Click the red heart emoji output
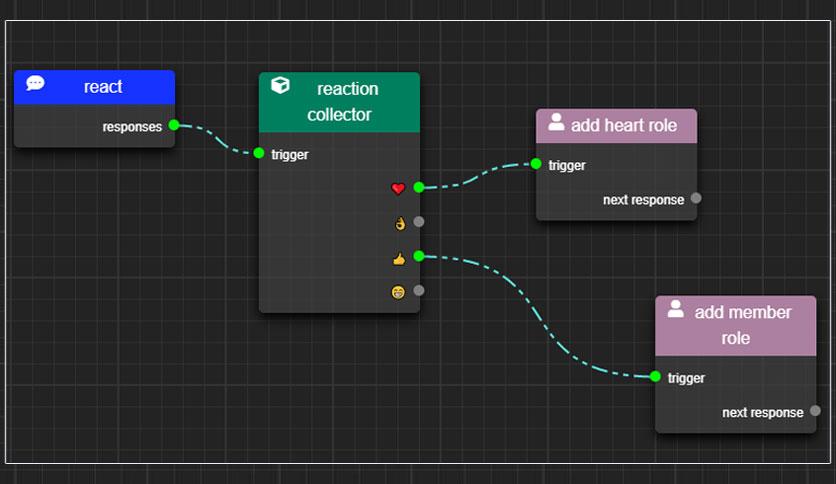836x484 pixels. 398,188
